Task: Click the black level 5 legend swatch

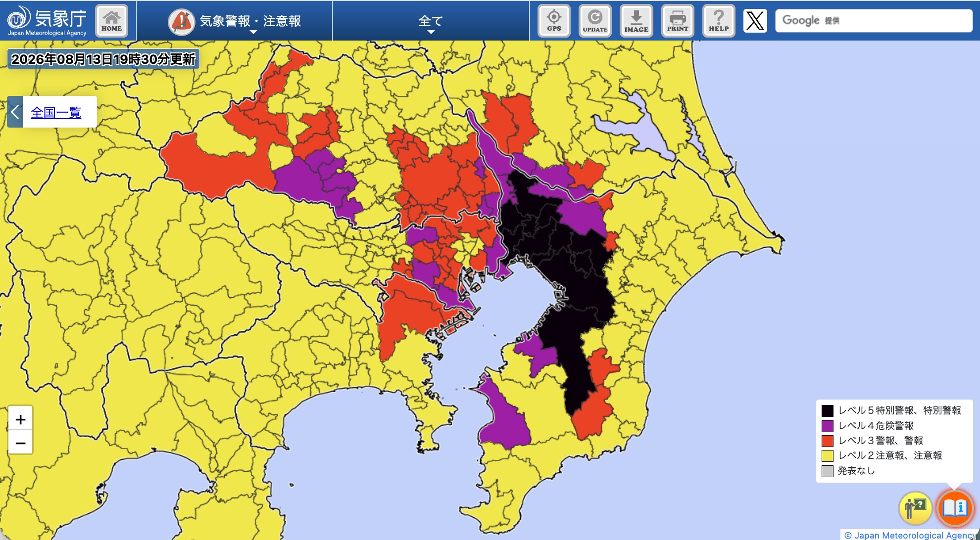Action: (827, 410)
